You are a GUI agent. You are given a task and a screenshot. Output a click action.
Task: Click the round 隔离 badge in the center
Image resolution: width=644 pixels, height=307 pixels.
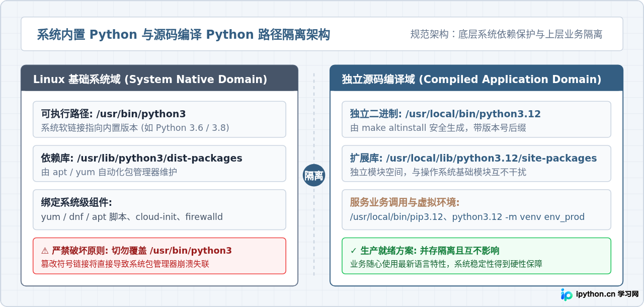[314, 175]
